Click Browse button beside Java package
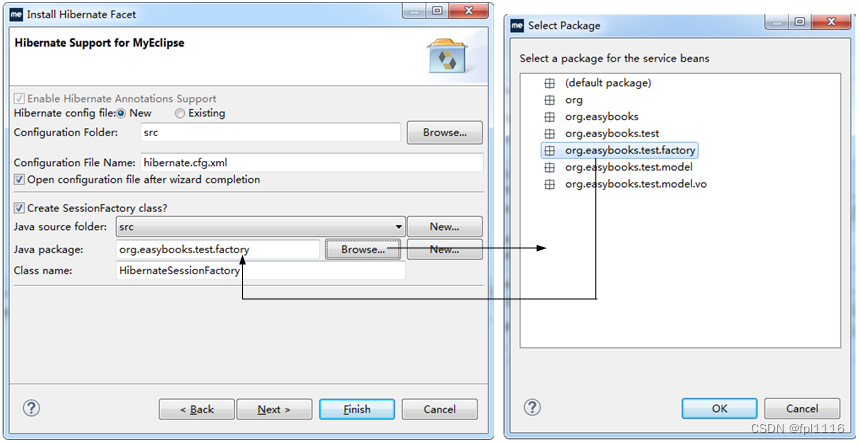 coord(363,249)
